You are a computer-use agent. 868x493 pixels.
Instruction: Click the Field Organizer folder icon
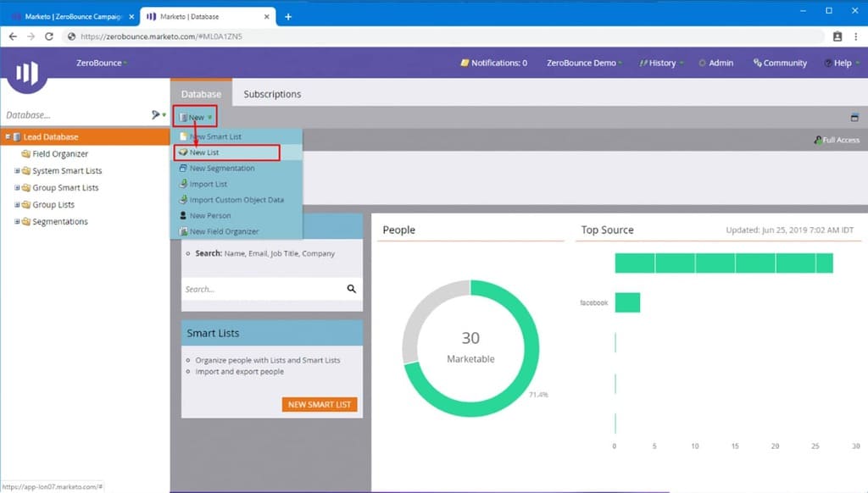[x=26, y=154]
